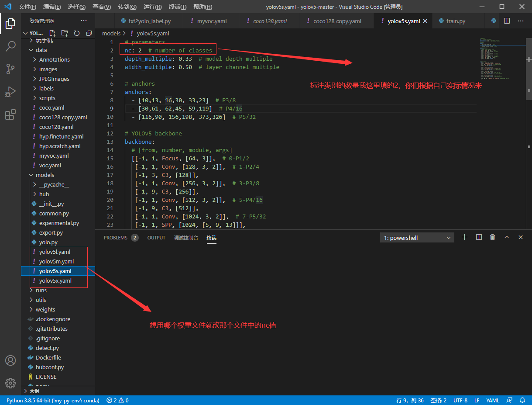Select the Python 3.8.5 interpreter in status bar
Image resolution: width=532 pixels, height=405 pixels.
53,400
